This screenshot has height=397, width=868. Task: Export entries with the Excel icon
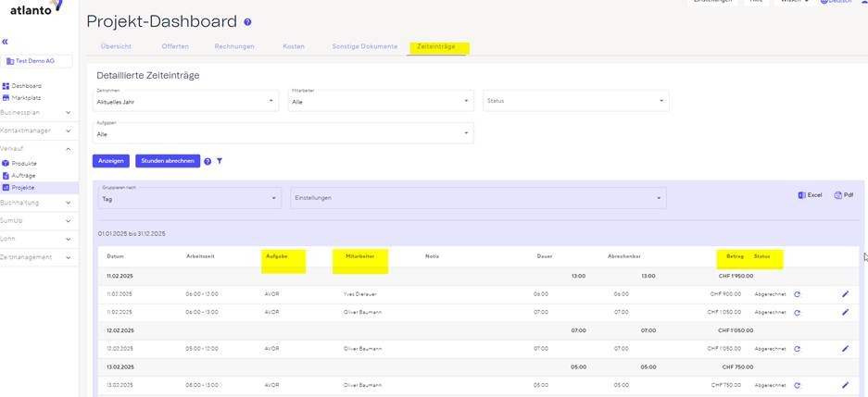pos(801,195)
